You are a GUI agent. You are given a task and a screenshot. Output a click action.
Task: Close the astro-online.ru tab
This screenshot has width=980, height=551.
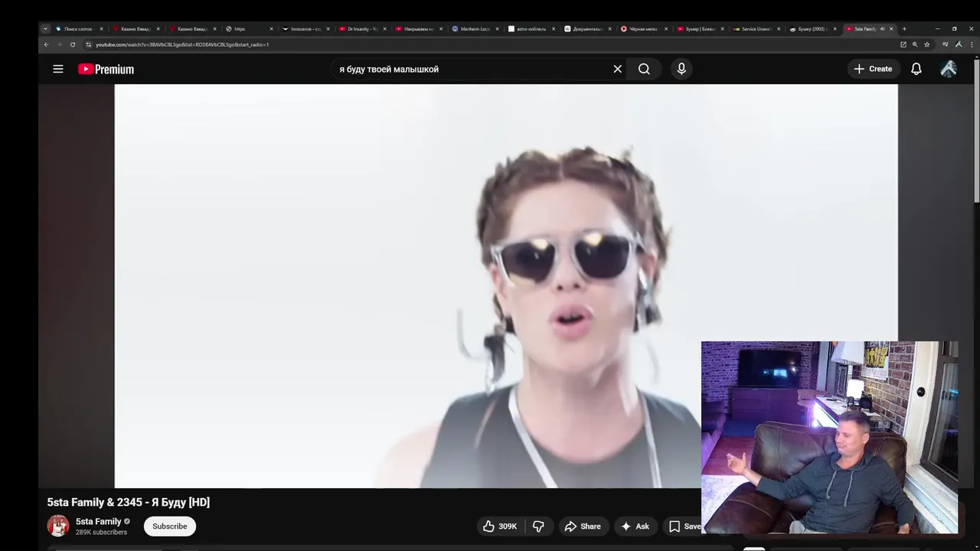(554, 29)
